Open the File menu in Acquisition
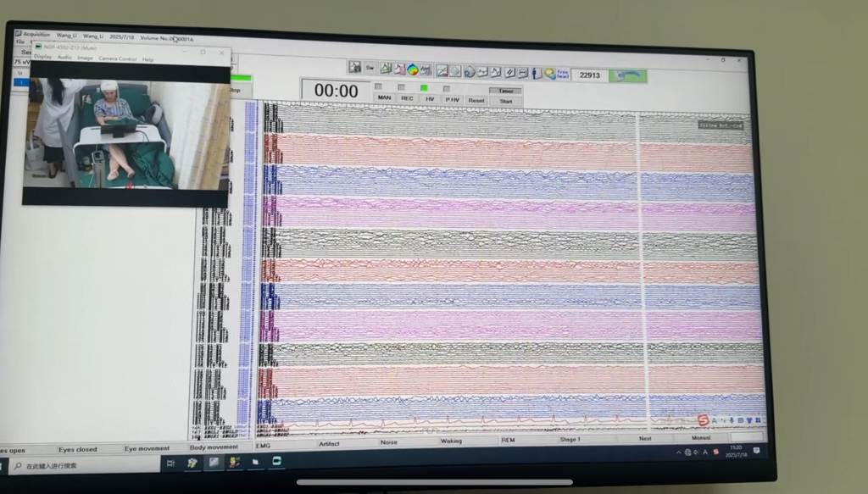This screenshot has height=494, width=868. (20, 42)
